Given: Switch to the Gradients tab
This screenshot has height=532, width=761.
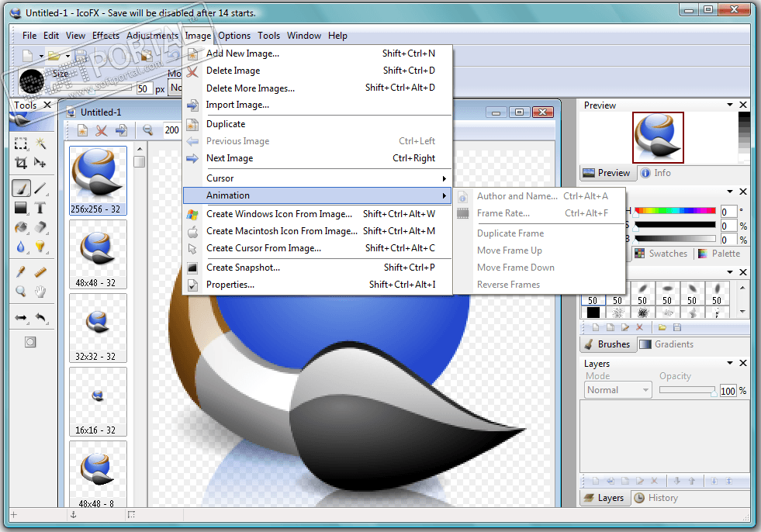Looking at the screenshot, I should [667, 344].
